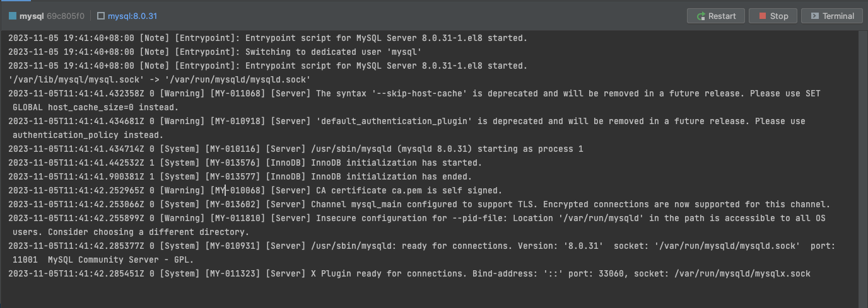Open the mysql:8.0.31 image link
The image size is (868, 308).
pyautogui.click(x=132, y=16)
